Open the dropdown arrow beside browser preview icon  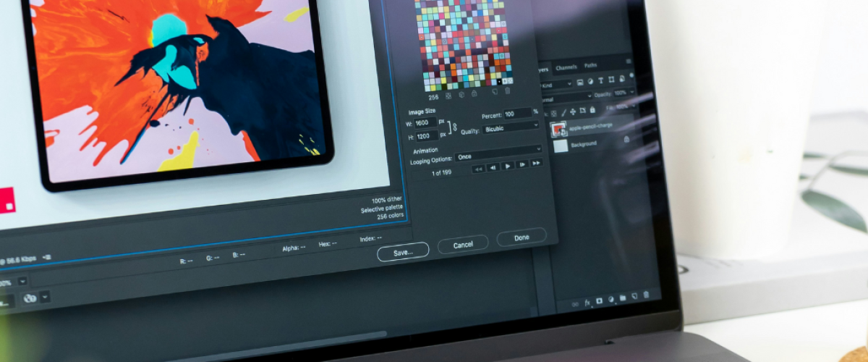(45, 296)
